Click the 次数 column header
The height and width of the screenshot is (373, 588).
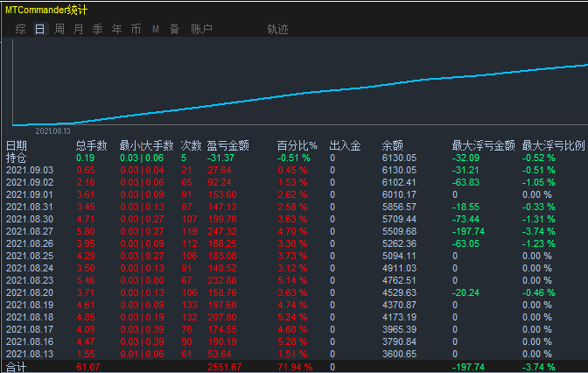coord(191,145)
